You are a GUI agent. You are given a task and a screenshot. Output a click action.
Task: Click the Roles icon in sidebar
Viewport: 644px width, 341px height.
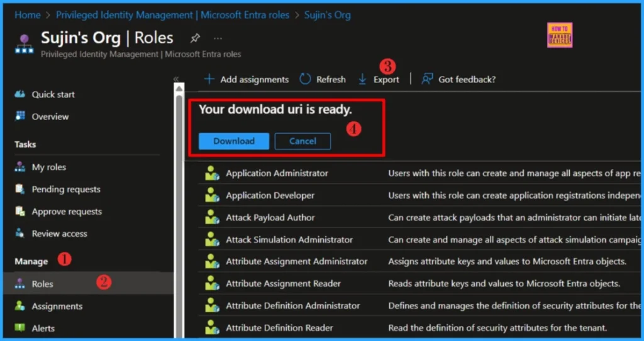coord(19,284)
